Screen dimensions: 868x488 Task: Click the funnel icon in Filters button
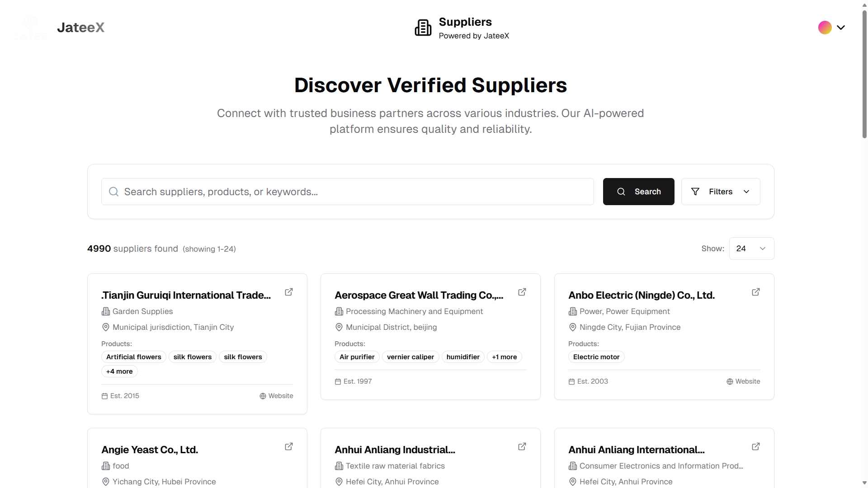click(695, 192)
